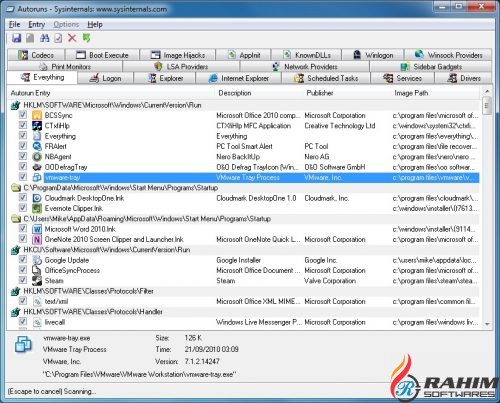This screenshot has width=500, height=403.
Task: Click the Jump to entry toolbar icon
Action: point(58,38)
